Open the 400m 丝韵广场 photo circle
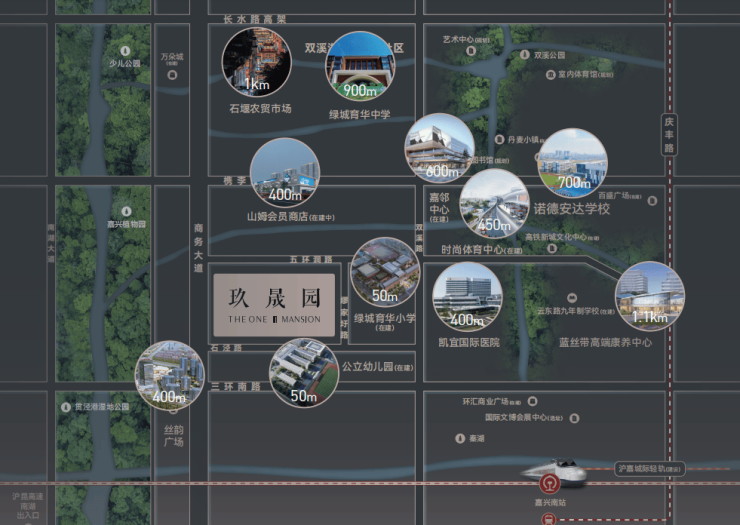 click(x=170, y=376)
